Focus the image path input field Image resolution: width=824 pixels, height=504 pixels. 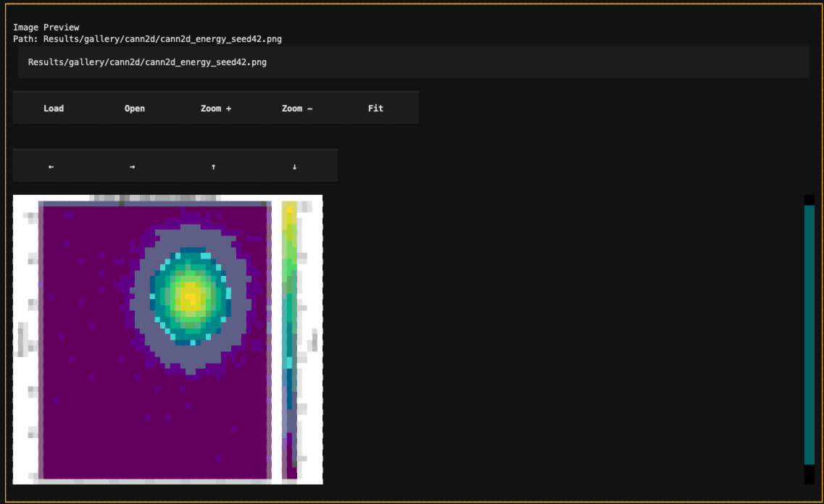pyautogui.click(x=413, y=62)
